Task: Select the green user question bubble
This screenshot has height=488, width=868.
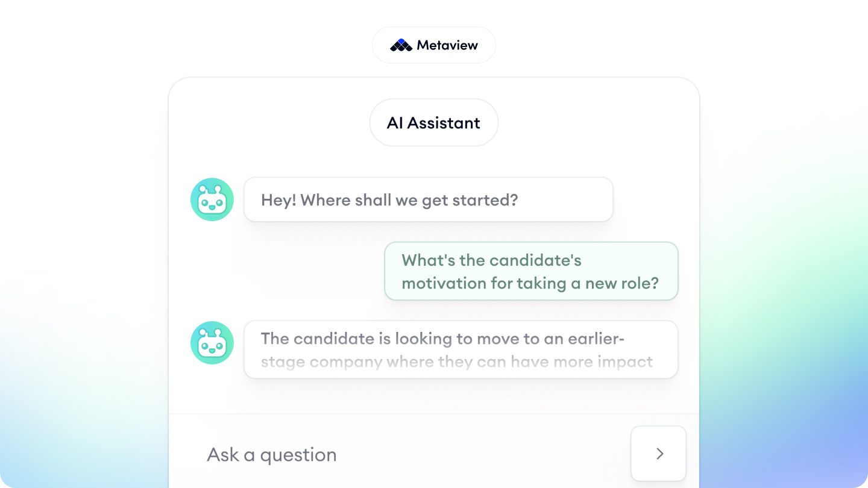Action: [531, 271]
